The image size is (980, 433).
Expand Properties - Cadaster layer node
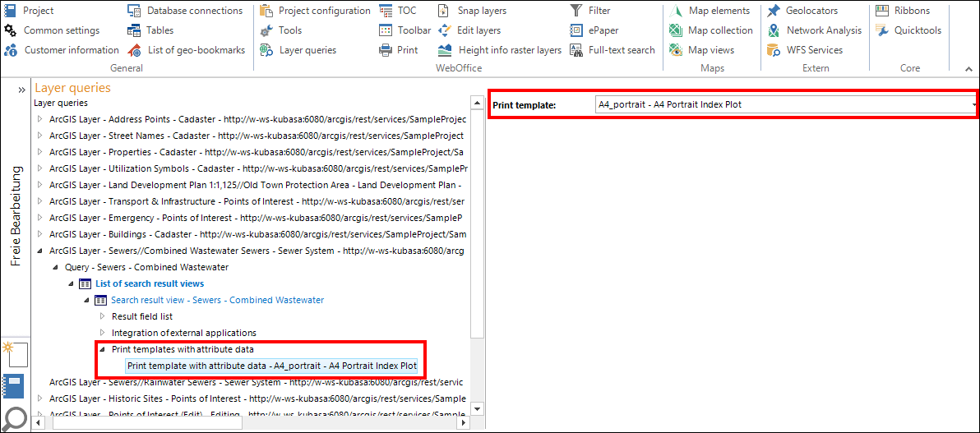pyautogui.click(x=40, y=153)
